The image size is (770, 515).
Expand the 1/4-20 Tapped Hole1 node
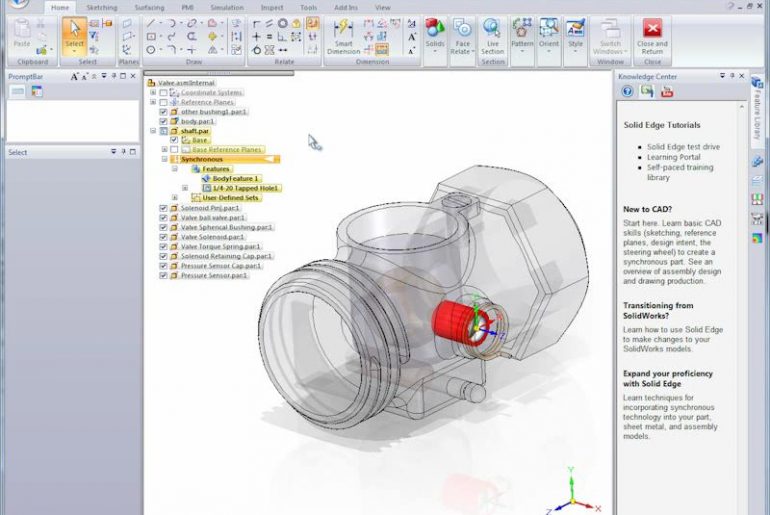[x=185, y=188]
